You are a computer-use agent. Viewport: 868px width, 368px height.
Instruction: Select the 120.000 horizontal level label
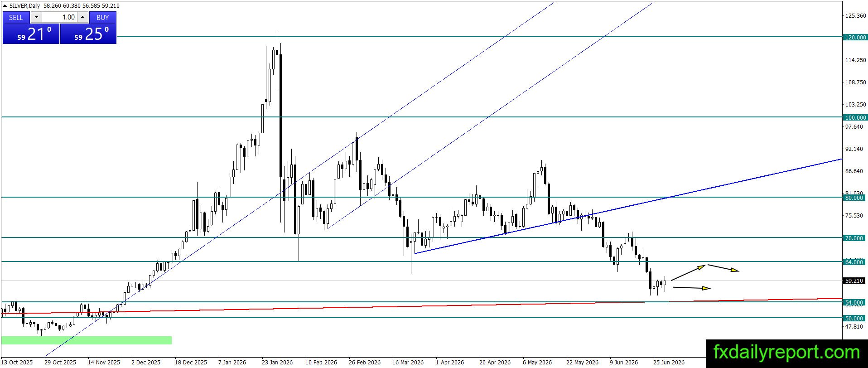[855, 38]
